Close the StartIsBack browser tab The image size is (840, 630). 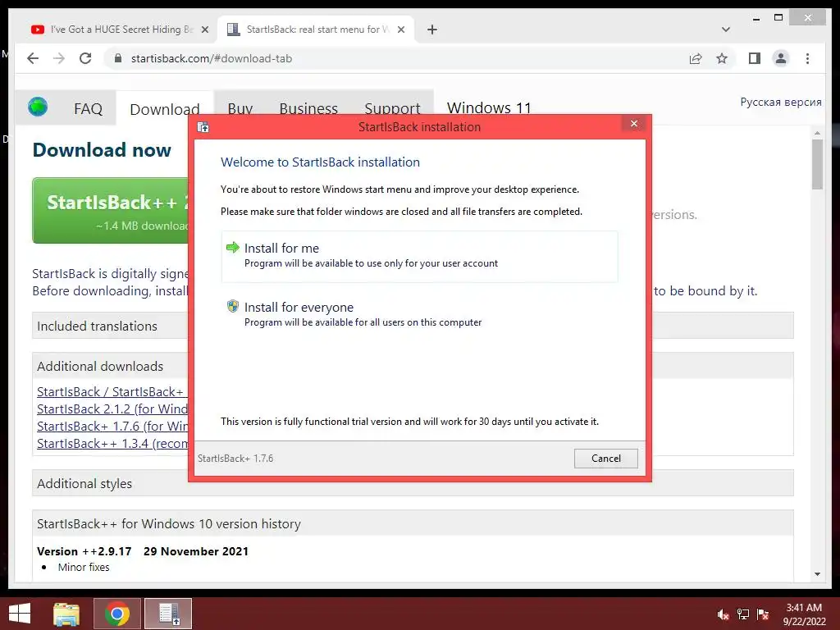coord(400,30)
